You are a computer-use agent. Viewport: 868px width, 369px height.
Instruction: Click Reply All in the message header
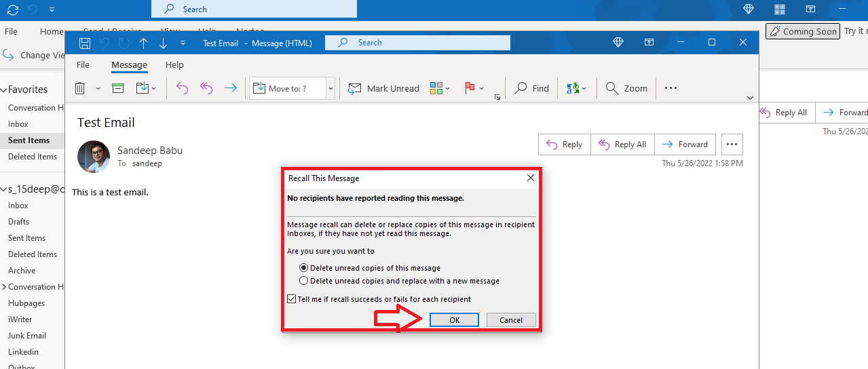coord(622,144)
